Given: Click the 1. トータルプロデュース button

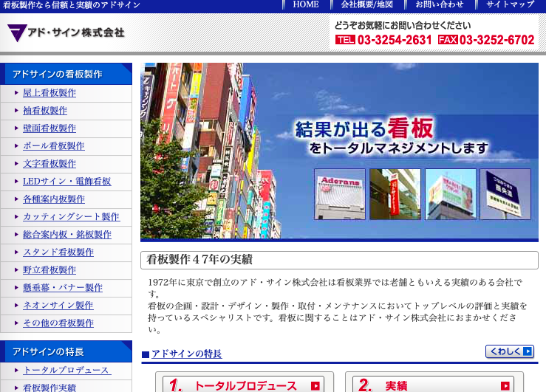Looking at the screenshot, I should click(243, 385).
